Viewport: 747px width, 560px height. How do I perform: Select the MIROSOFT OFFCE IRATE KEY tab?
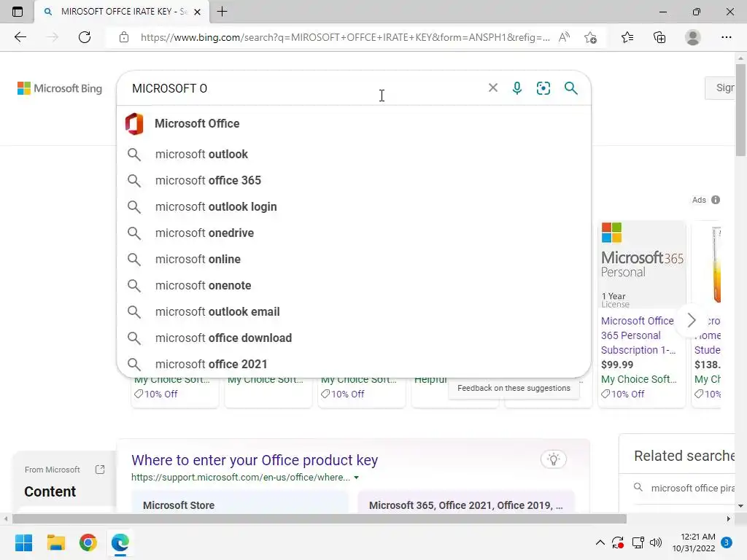tap(122, 12)
